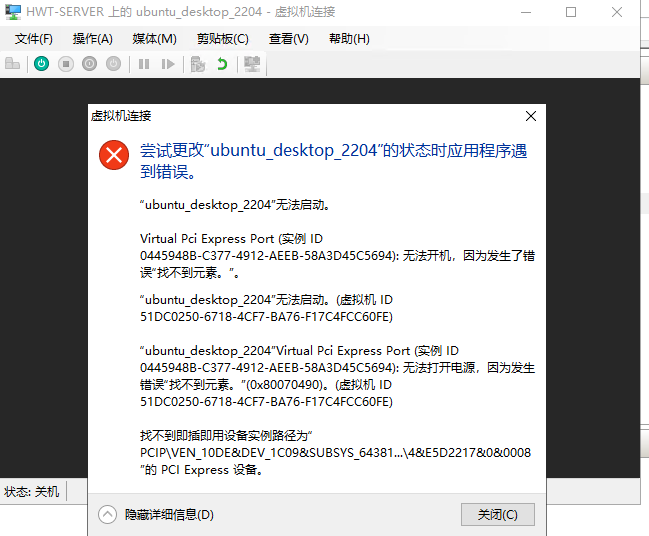Screen dimensions: 649x536
Task: Click the VM connection window title icon
Action: click(x=13, y=12)
